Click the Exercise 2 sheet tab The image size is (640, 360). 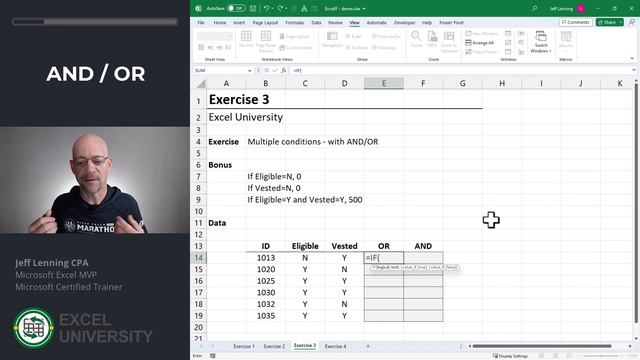(x=274, y=346)
